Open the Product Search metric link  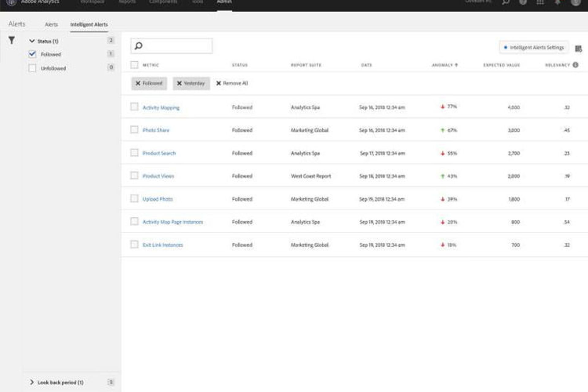pyautogui.click(x=160, y=153)
